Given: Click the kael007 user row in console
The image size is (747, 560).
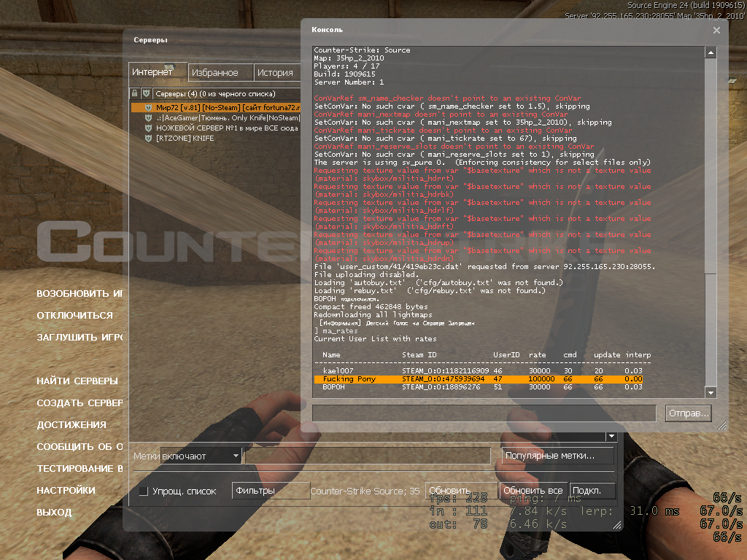Looking at the screenshot, I should click(x=483, y=371).
